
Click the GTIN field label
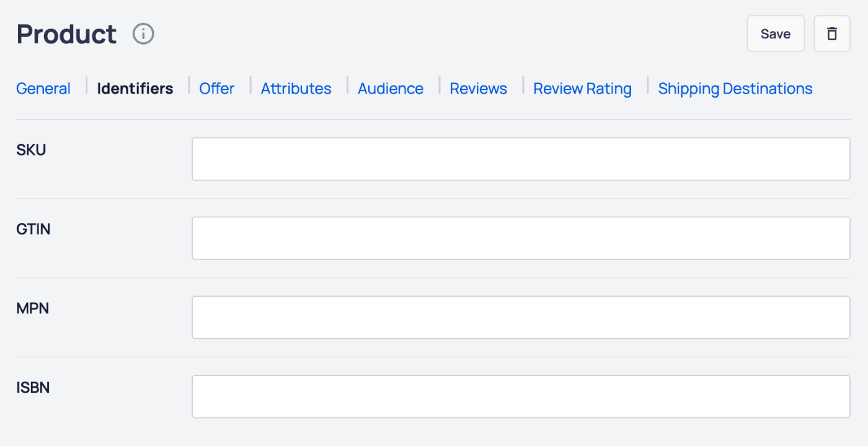coord(33,229)
